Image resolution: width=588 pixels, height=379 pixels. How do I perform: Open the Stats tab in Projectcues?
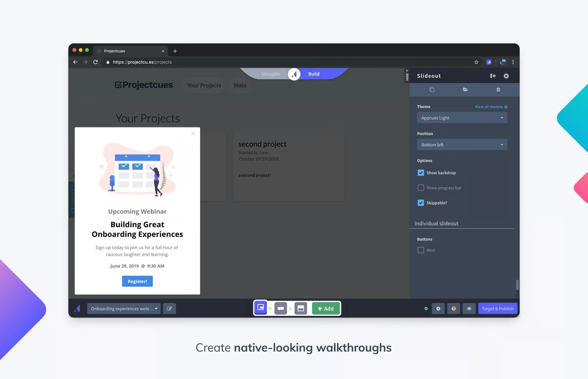point(240,85)
